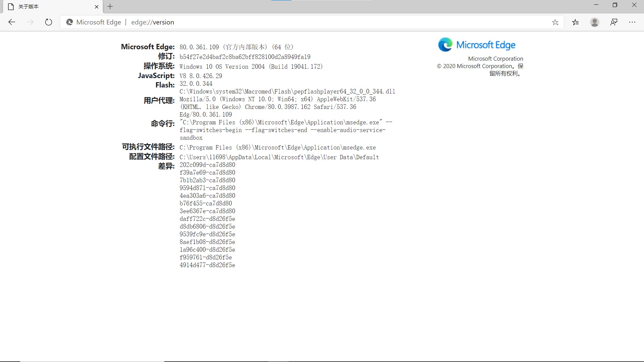Click the variation 8aef1b08-d8d26f5e
The image size is (644, 362).
pos(207,242)
